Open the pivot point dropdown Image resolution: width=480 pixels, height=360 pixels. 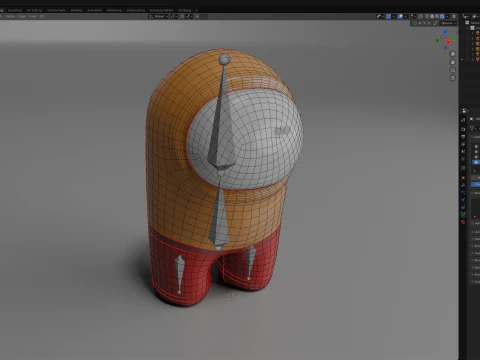[x=174, y=16]
